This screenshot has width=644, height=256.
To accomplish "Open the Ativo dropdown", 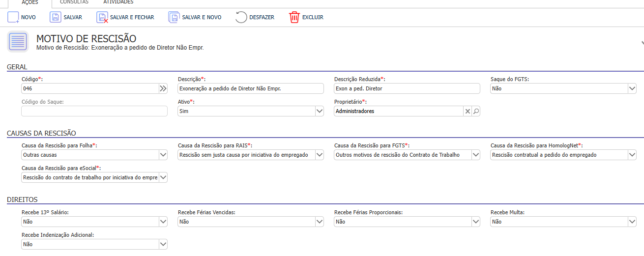I will (x=319, y=112).
